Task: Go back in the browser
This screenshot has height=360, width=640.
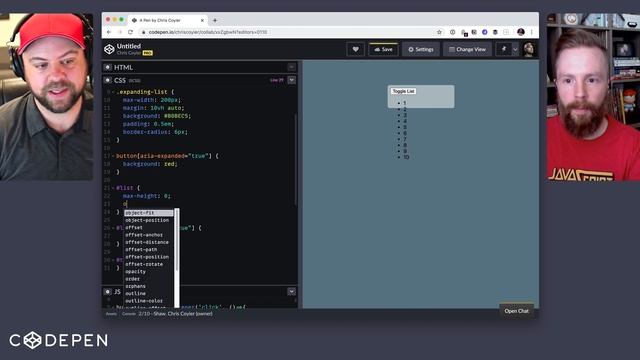Action: pyautogui.click(x=109, y=32)
